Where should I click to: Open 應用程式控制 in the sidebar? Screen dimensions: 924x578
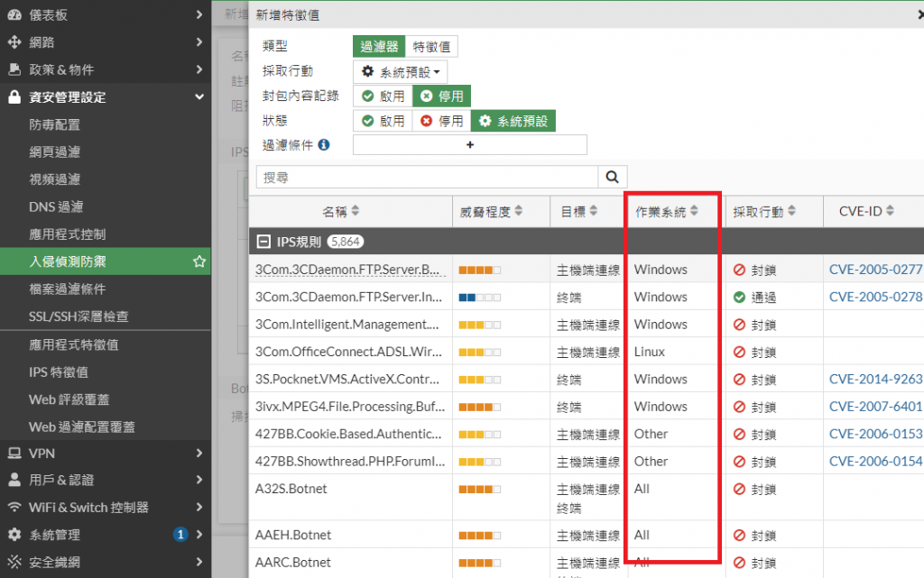(68, 234)
